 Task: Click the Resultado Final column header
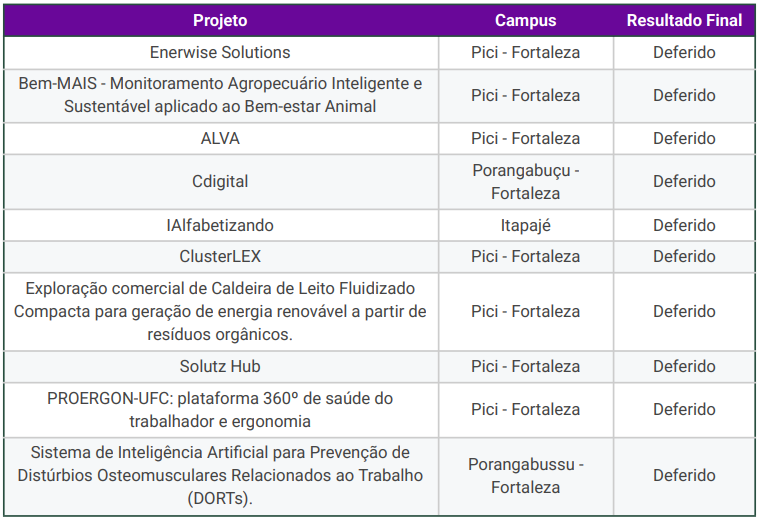coord(684,20)
